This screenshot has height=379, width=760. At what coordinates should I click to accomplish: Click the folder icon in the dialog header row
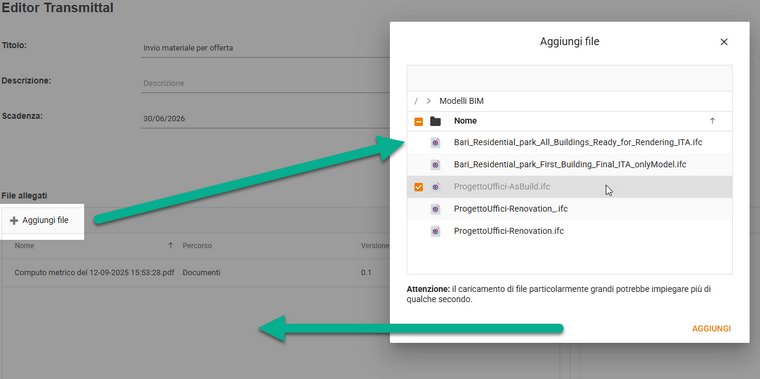(435, 121)
